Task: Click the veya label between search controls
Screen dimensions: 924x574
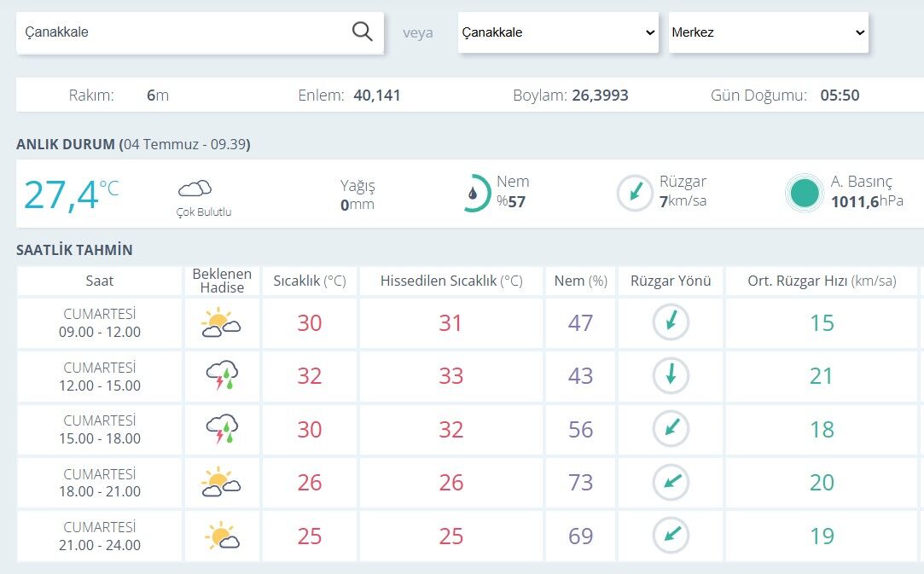Action: (x=418, y=33)
